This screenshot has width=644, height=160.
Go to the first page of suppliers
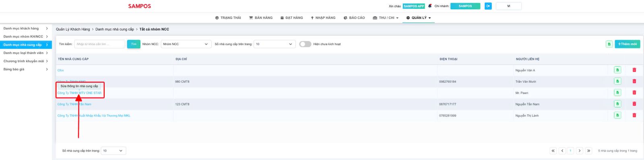pos(553,151)
